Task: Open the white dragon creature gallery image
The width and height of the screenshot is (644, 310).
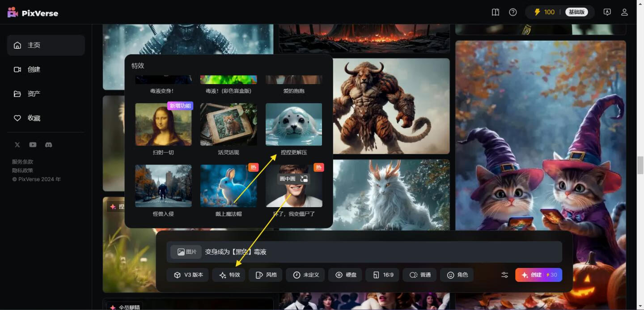Action: [x=391, y=195]
